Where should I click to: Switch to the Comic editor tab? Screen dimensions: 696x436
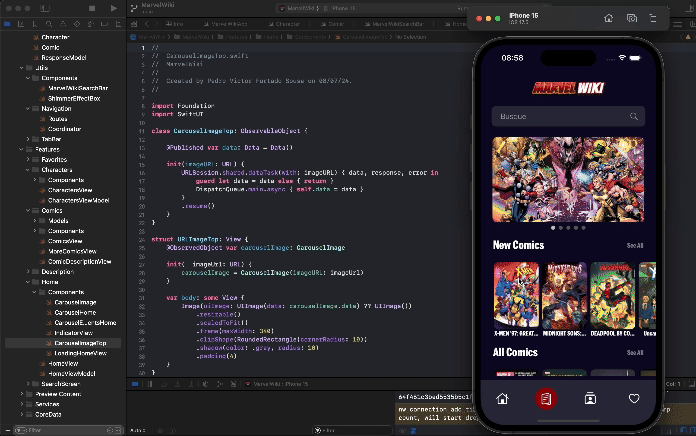332,24
